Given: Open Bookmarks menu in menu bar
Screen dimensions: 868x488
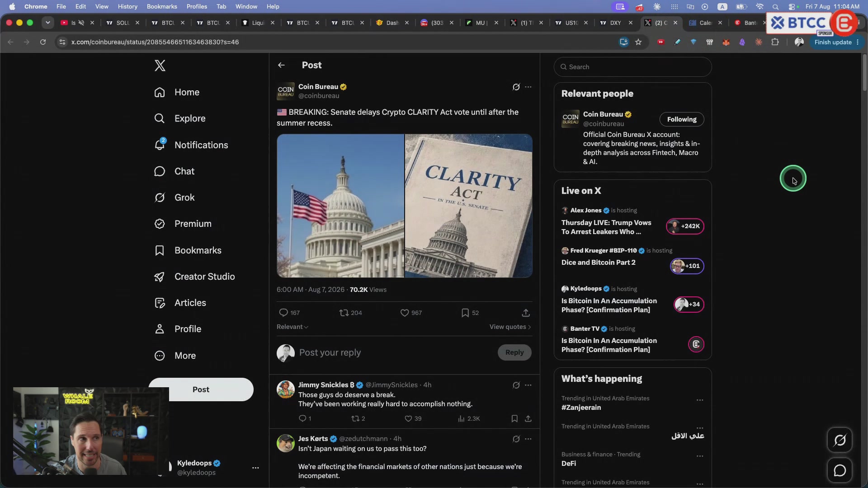Looking at the screenshot, I should point(162,6).
